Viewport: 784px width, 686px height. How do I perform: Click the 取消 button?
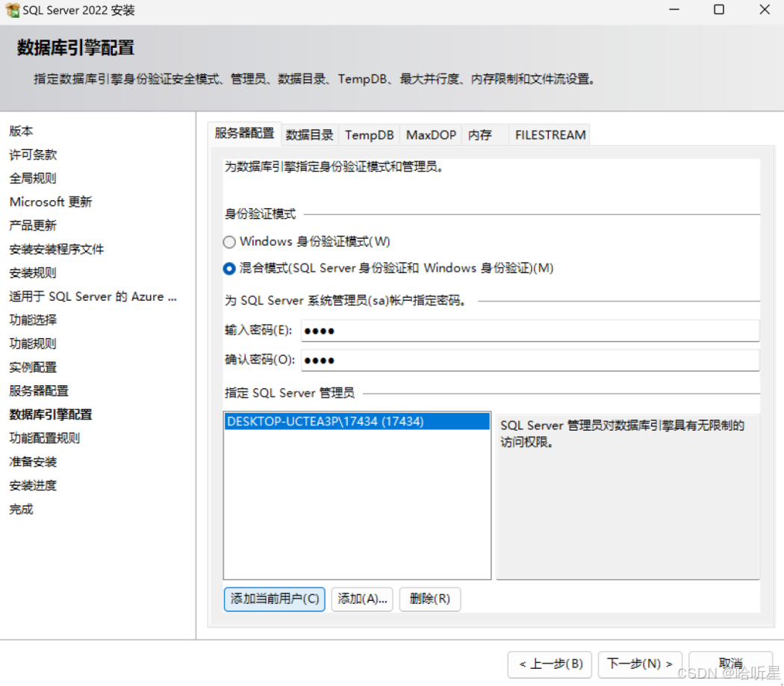coord(730,664)
